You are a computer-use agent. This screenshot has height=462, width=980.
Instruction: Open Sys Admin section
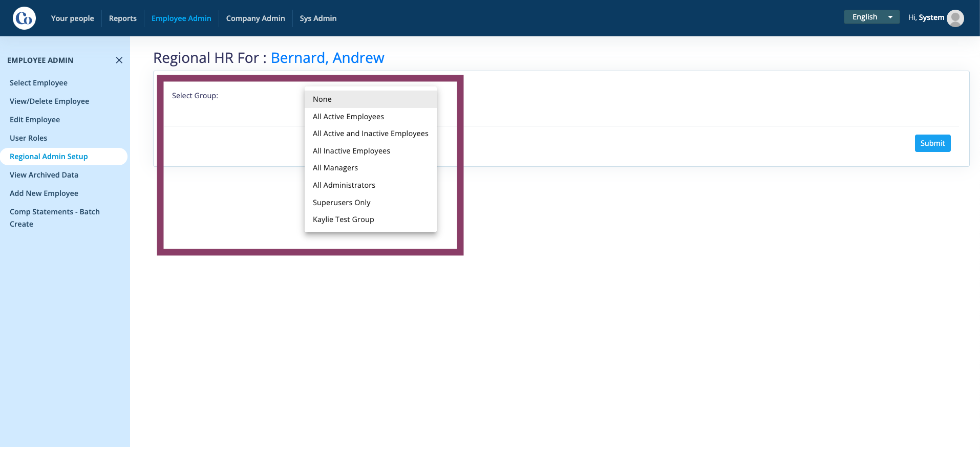pyautogui.click(x=318, y=18)
